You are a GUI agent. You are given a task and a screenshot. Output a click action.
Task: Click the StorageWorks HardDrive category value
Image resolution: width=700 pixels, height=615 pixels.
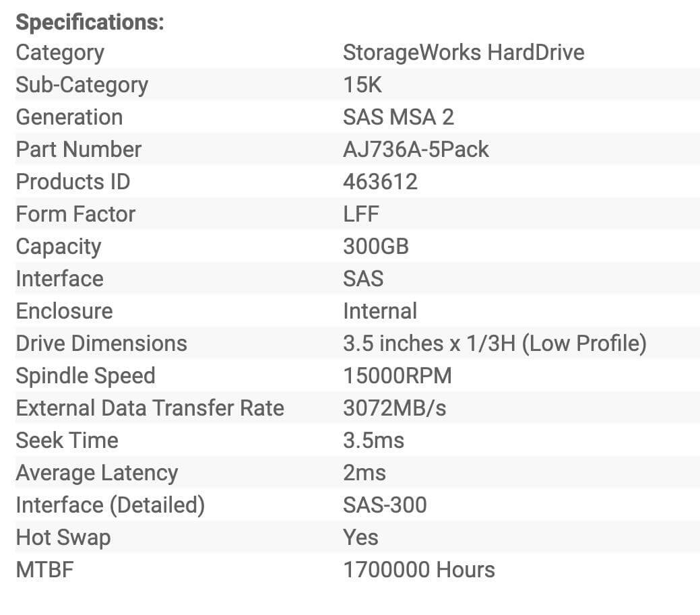click(x=464, y=53)
